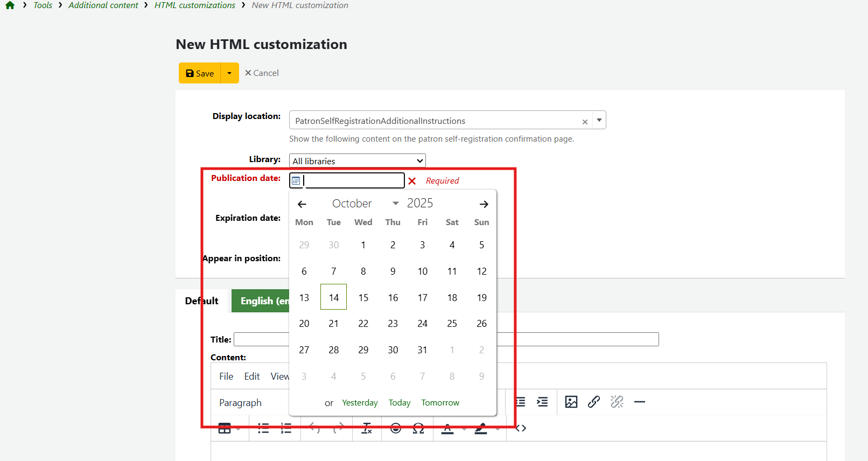Open the source code editor
The height and width of the screenshot is (461, 868).
[521, 428]
